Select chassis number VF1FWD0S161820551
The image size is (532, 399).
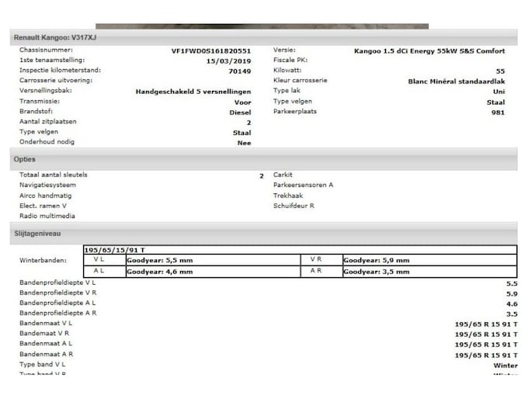(210, 50)
